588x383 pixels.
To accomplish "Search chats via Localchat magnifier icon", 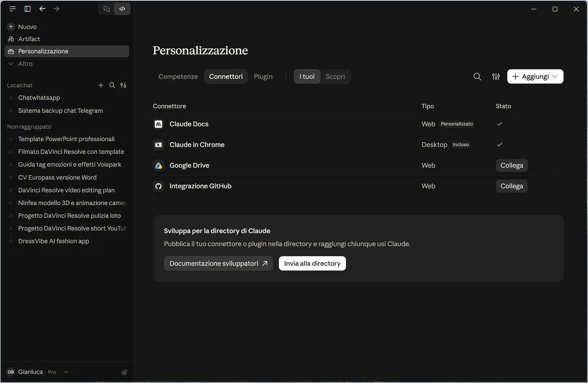I will point(112,85).
